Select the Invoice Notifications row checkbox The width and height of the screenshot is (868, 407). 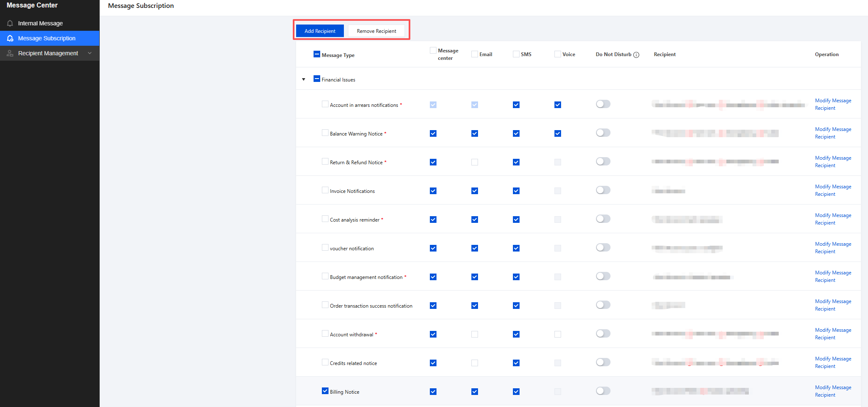[x=325, y=190]
